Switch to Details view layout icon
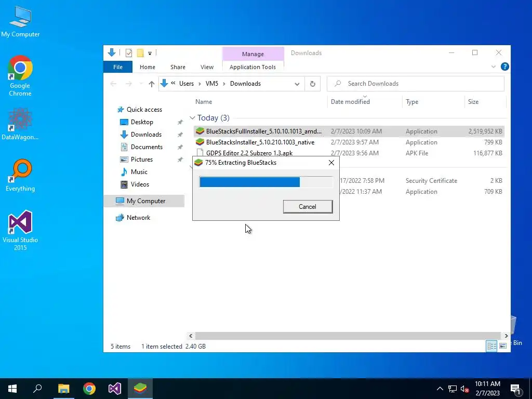 tap(491, 346)
